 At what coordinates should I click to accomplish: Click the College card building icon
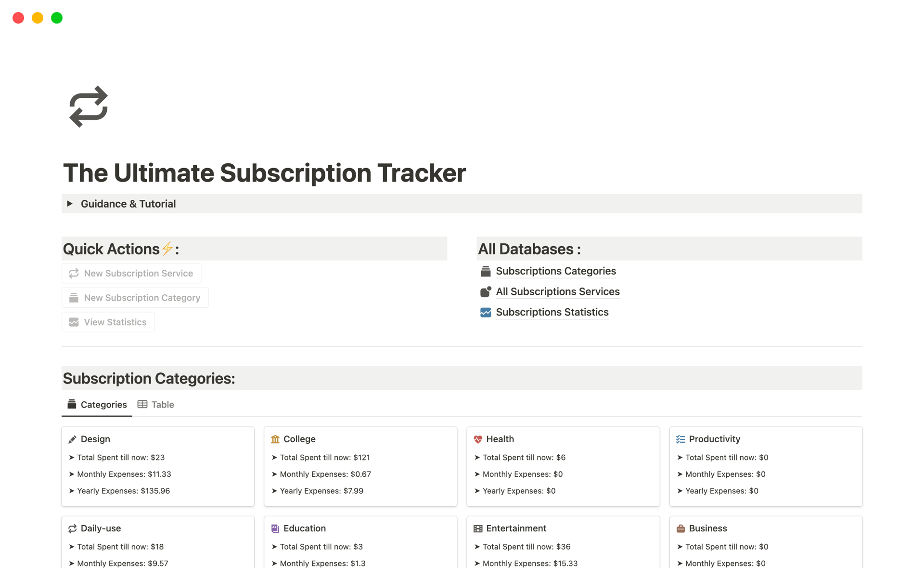(x=275, y=439)
